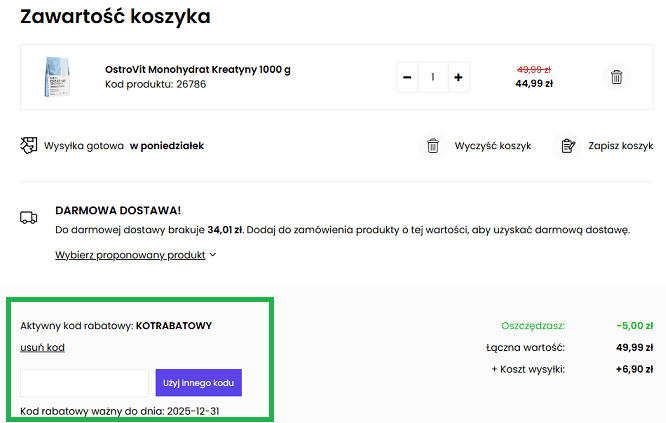Click the Wyczyść koszyk trash icon
The width and height of the screenshot is (666, 423).
tap(433, 146)
